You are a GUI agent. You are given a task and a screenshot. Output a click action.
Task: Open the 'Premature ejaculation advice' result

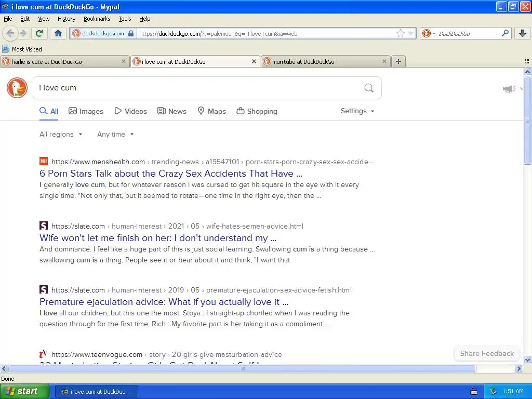(164, 302)
